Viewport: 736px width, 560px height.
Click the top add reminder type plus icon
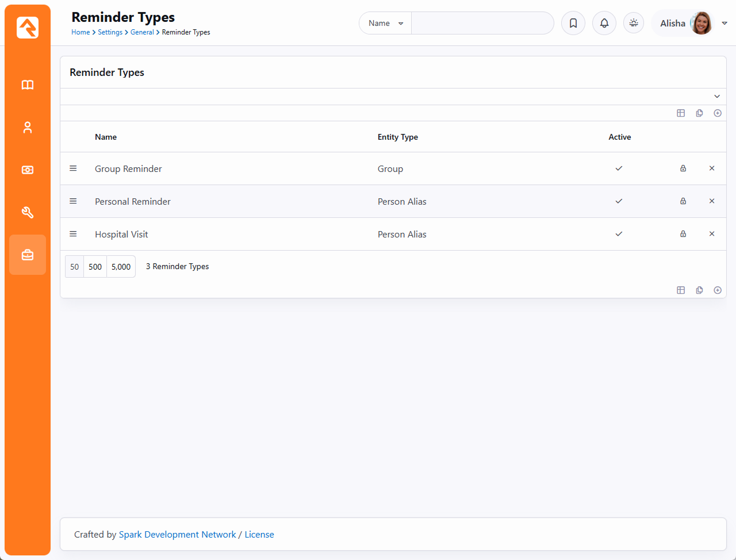(718, 113)
